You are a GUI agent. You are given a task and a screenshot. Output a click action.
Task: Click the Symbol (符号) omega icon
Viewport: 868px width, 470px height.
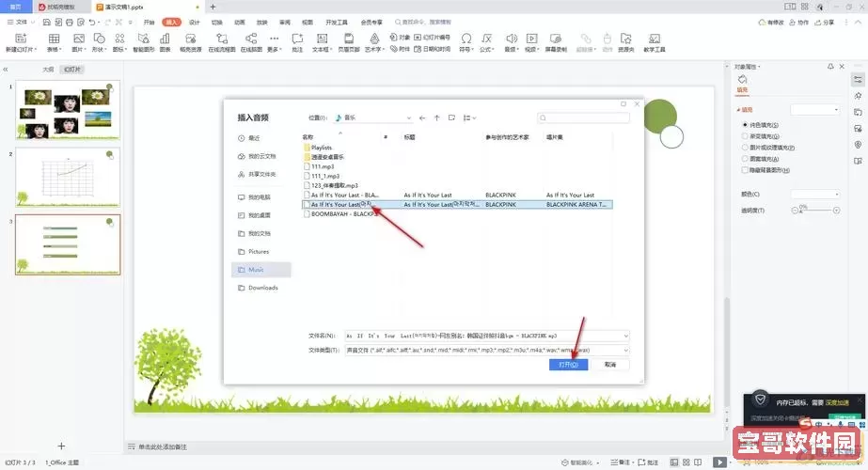(x=466, y=39)
